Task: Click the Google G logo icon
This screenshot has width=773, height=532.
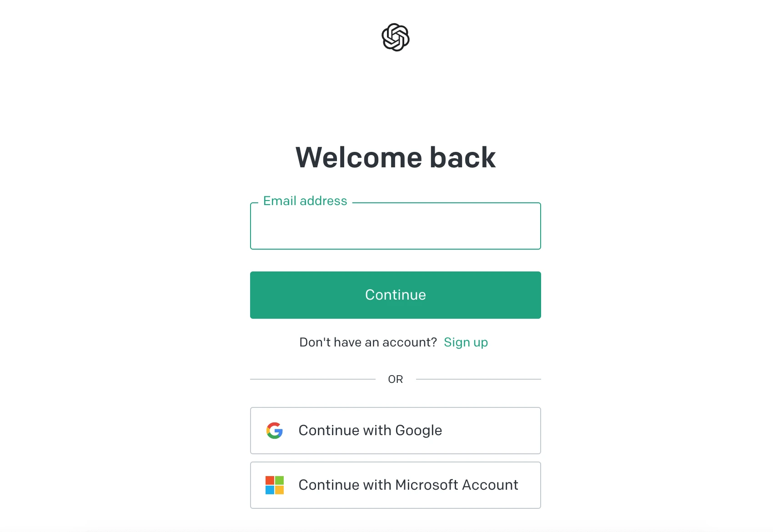Action: [275, 431]
